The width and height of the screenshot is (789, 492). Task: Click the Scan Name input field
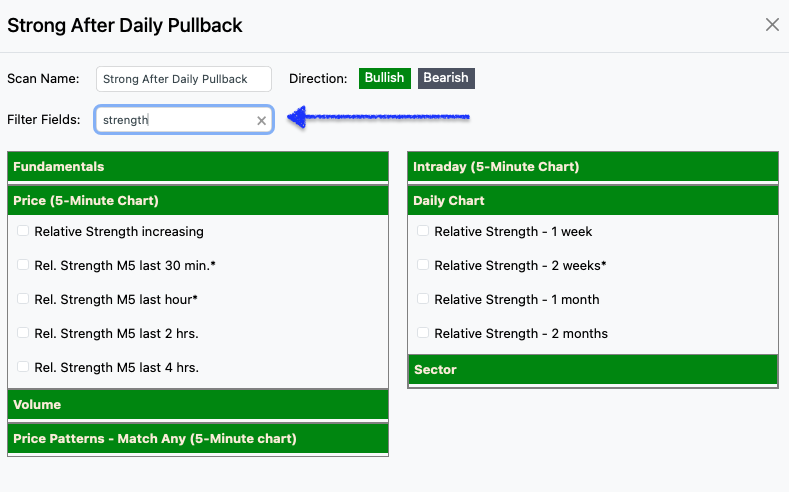pyautogui.click(x=184, y=79)
